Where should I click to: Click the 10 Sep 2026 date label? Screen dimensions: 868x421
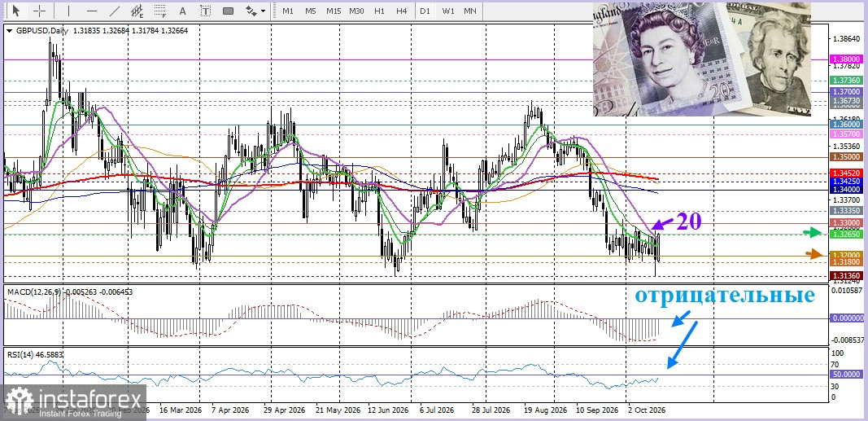pos(597,411)
